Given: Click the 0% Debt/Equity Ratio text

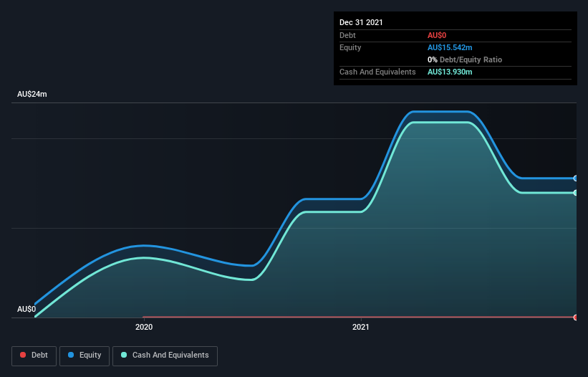Looking at the screenshot, I should click(x=465, y=59).
